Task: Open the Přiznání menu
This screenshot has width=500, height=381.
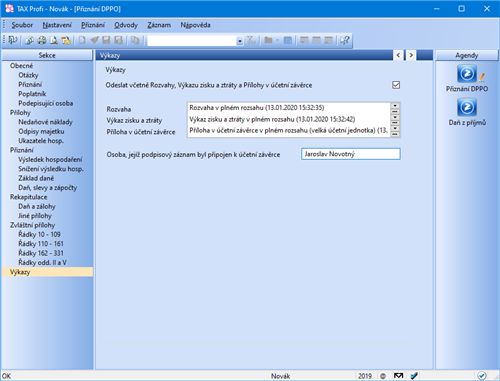Action: coord(93,25)
